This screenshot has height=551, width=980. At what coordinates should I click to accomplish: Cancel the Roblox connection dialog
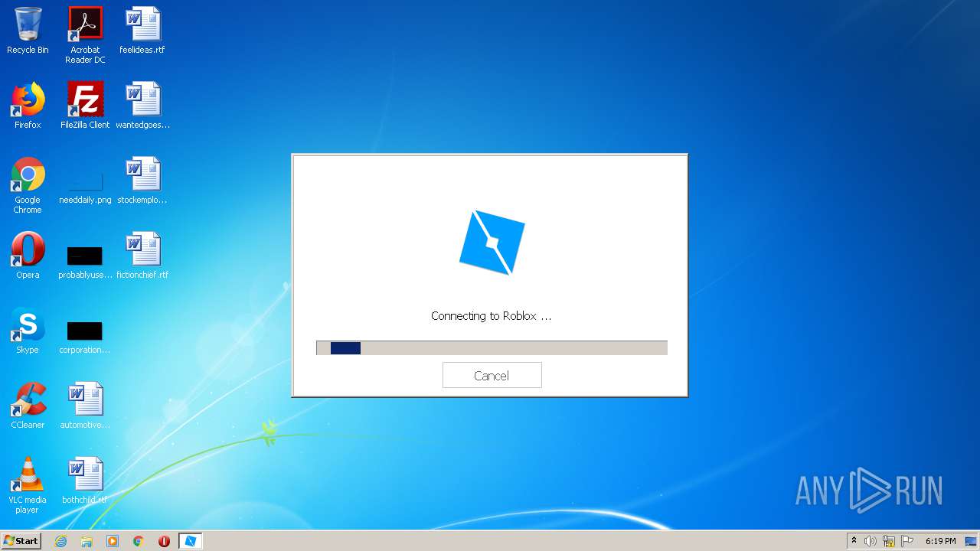[x=492, y=375]
